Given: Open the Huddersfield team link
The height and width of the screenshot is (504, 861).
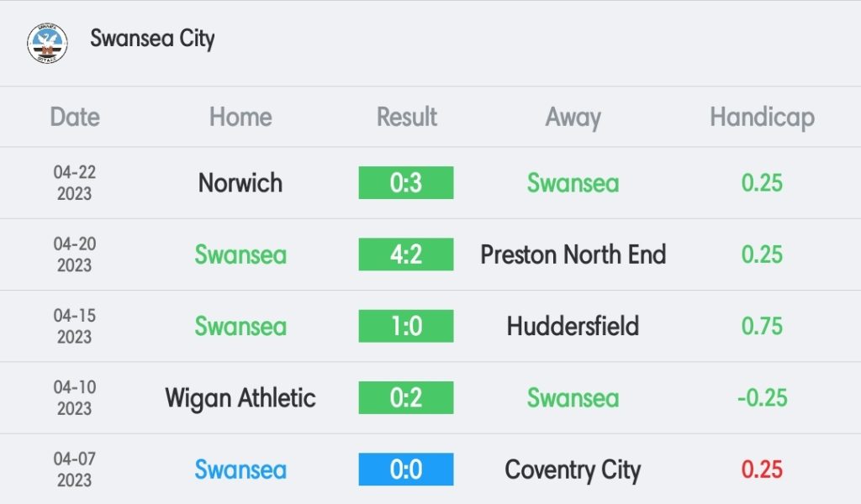Looking at the screenshot, I should click(x=573, y=326).
